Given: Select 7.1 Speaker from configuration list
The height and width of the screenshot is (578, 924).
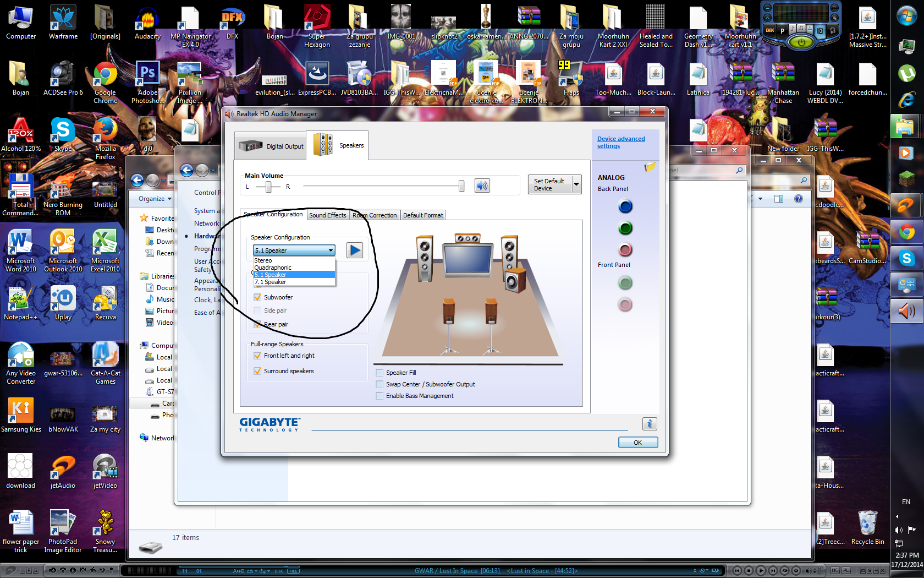Looking at the screenshot, I should pos(294,282).
